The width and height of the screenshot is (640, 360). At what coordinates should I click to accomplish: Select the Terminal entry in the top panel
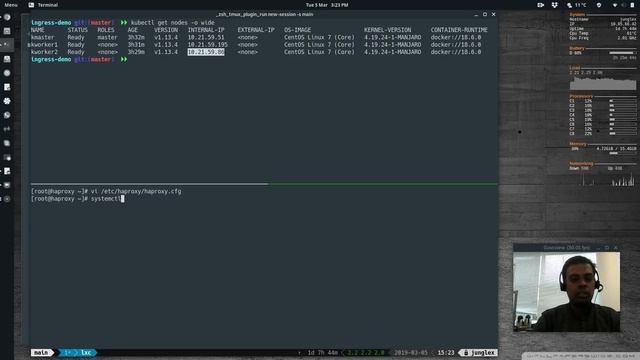[x=43, y=5]
